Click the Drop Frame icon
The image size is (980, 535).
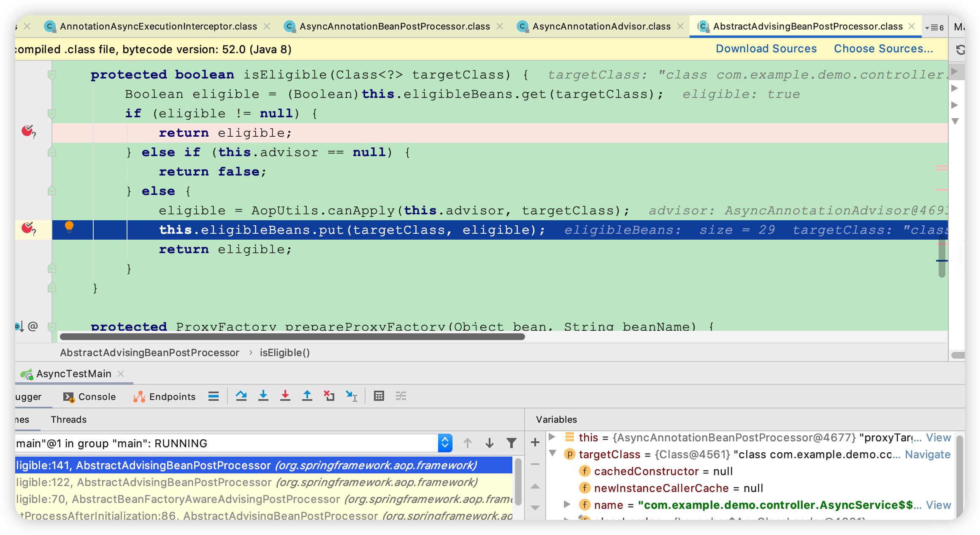[329, 396]
